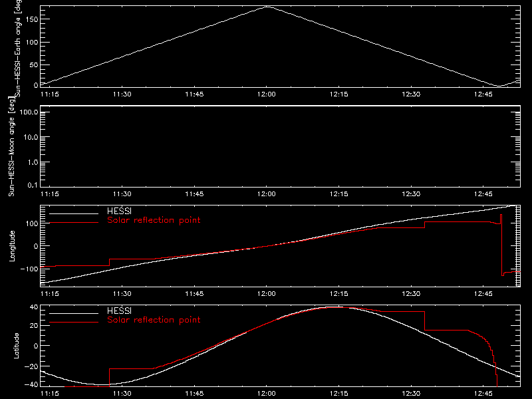Click 11:15 time label under Earth angle plot
The image size is (532, 399).
click(x=49, y=94)
